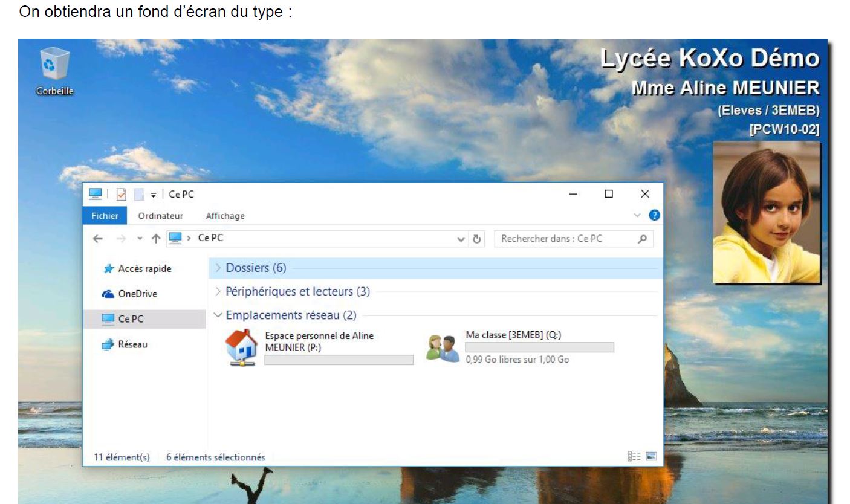Refresh the Ce PC view

pyautogui.click(x=476, y=239)
